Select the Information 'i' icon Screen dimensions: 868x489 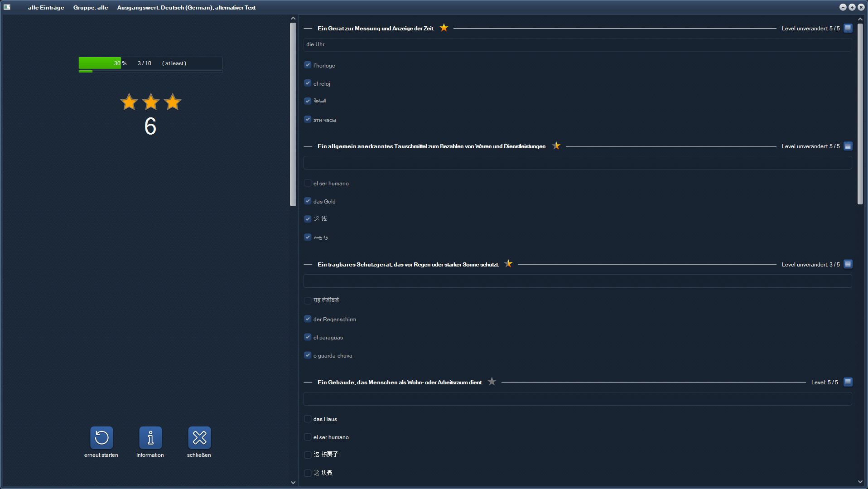click(x=150, y=438)
